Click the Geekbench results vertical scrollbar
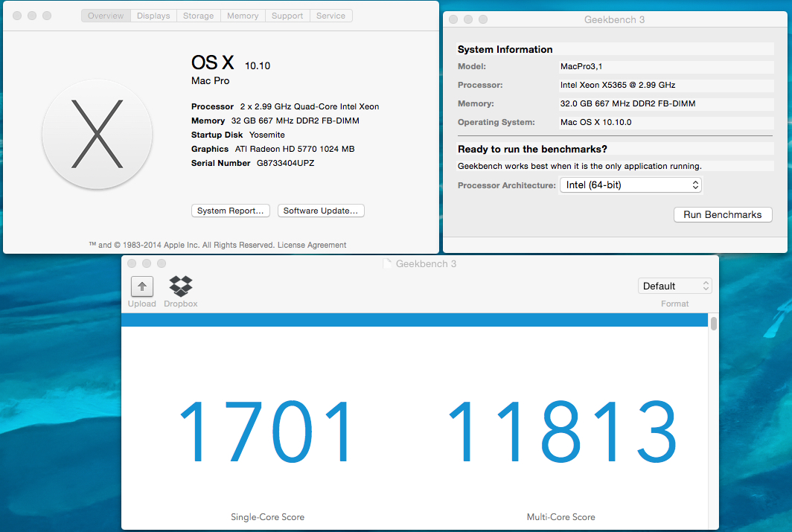The height and width of the screenshot is (532, 792). coord(713,323)
